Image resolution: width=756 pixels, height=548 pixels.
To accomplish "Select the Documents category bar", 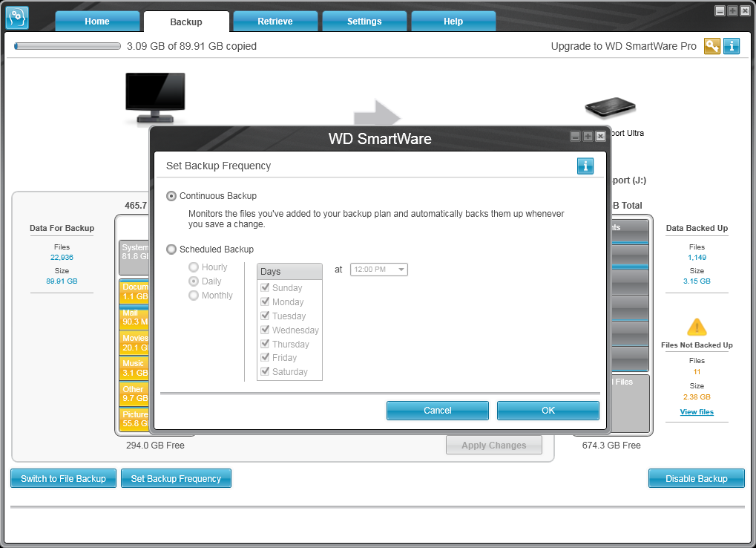I will (134, 291).
